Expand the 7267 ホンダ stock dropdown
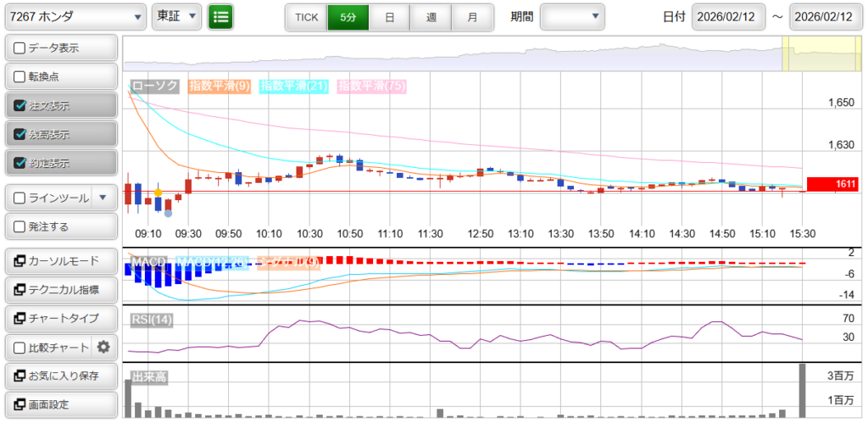The image size is (868, 424). pyautogui.click(x=75, y=16)
